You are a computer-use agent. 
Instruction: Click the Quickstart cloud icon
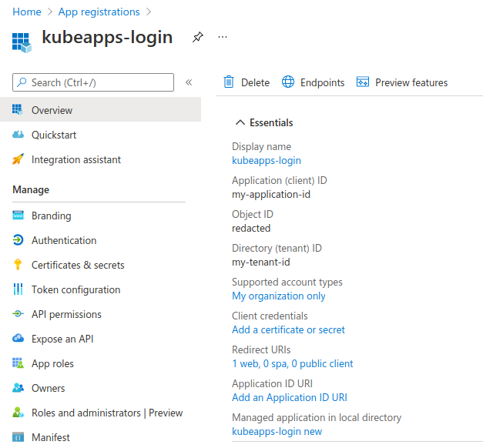pos(18,135)
